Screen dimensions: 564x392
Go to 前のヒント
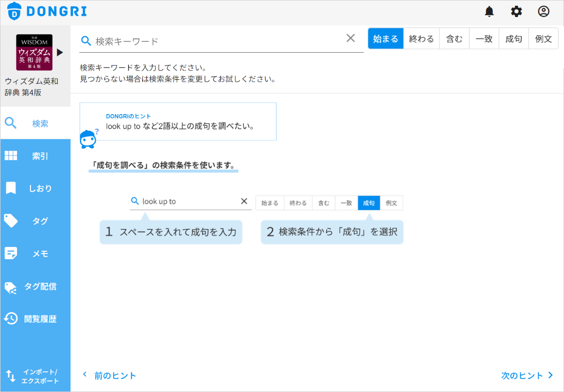[x=110, y=375]
